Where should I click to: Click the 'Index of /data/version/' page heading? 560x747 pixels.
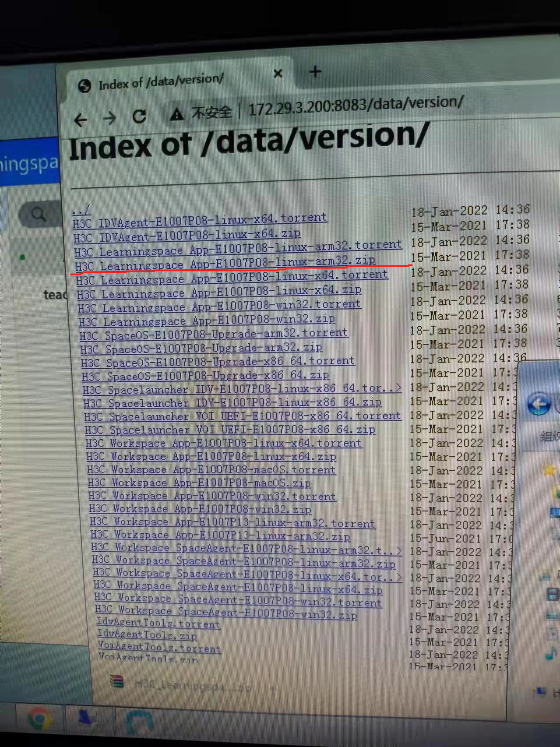(x=249, y=142)
